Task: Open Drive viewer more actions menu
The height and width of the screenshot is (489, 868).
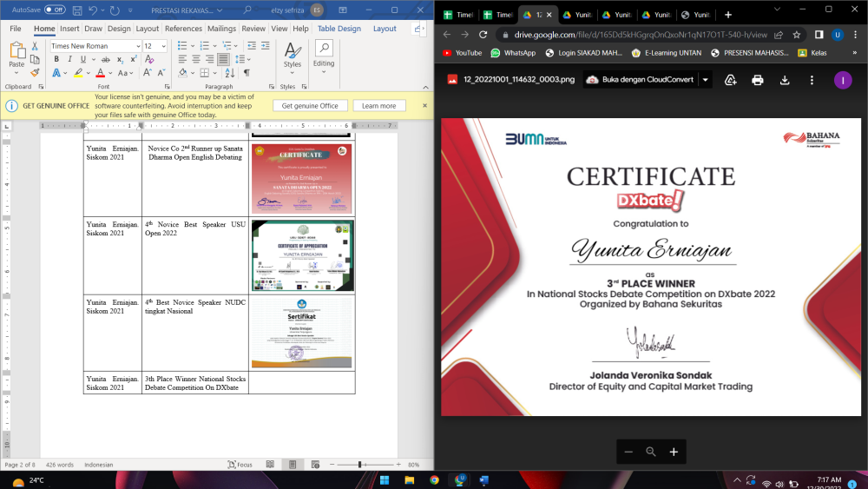Action: [812, 80]
